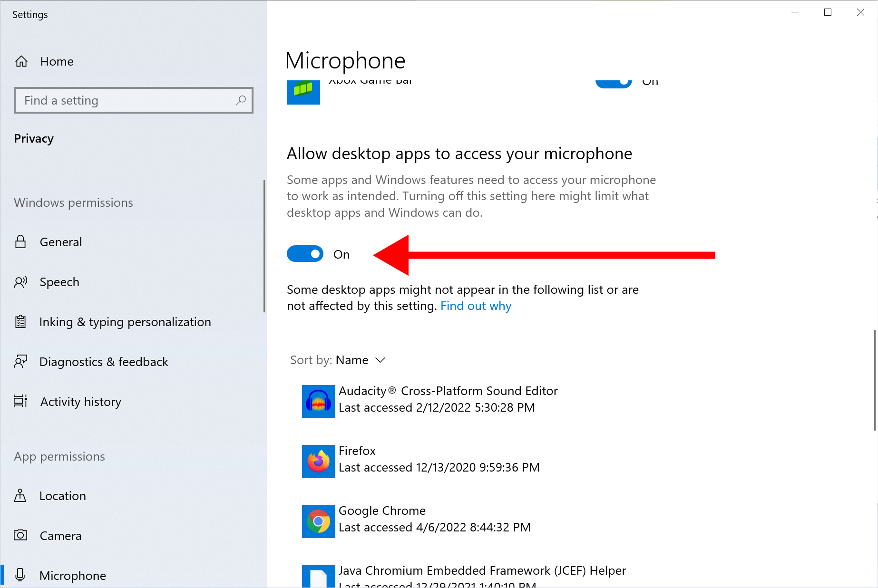Select the Microphone app permission icon

coord(21,575)
